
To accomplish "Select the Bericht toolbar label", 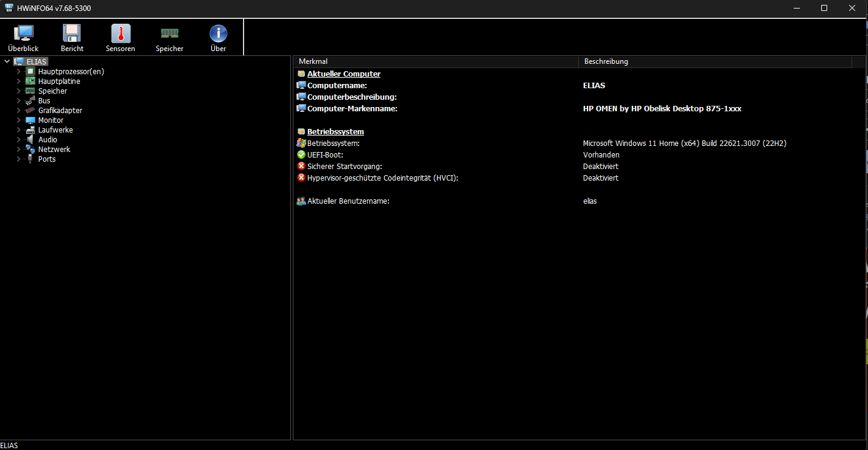I will [x=72, y=49].
